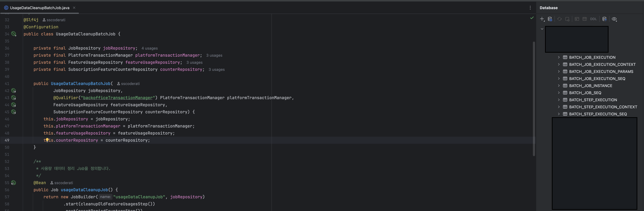Expand the BATCH_STEP_EXECUTION_CONTEXT table
This screenshot has width=644, height=211.
[559, 107]
